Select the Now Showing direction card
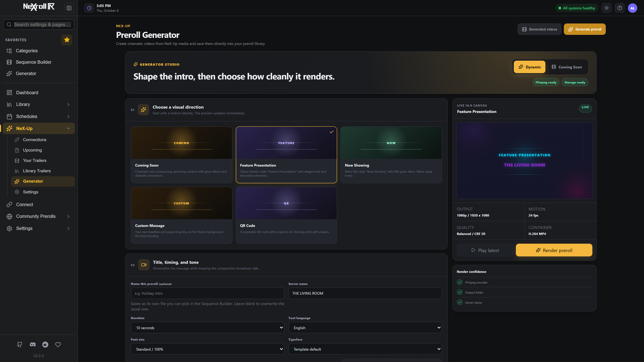The width and height of the screenshot is (644, 362). coord(391,155)
